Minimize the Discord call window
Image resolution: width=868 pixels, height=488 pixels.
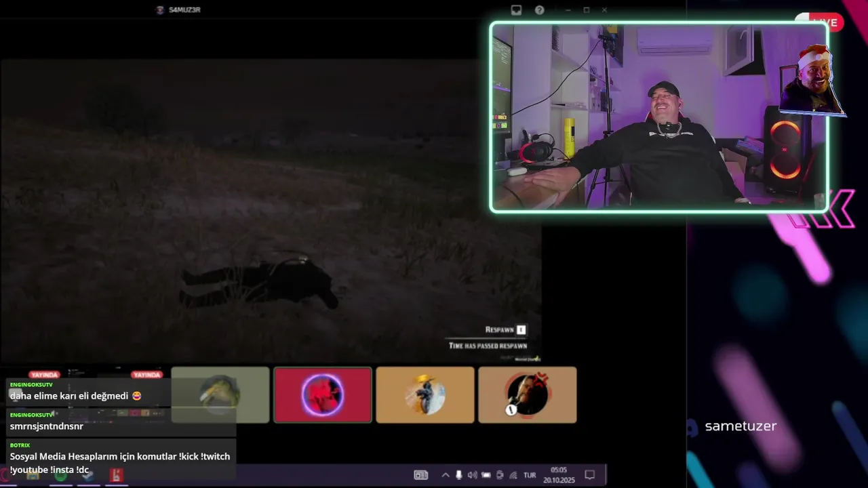[x=568, y=10]
